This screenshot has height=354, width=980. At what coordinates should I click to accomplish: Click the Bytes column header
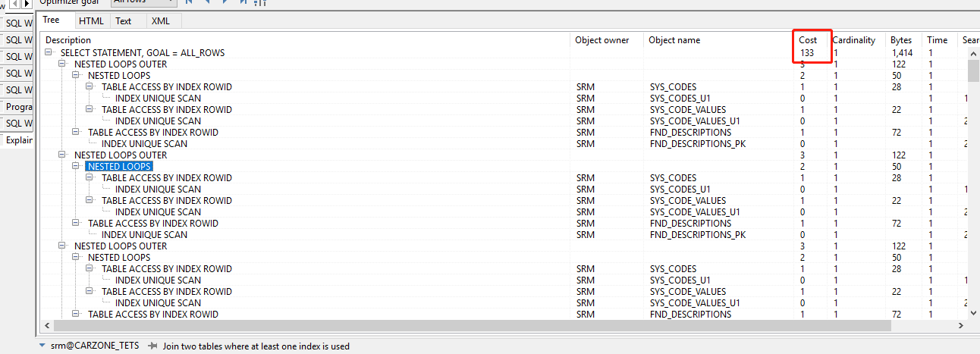click(901, 40)
